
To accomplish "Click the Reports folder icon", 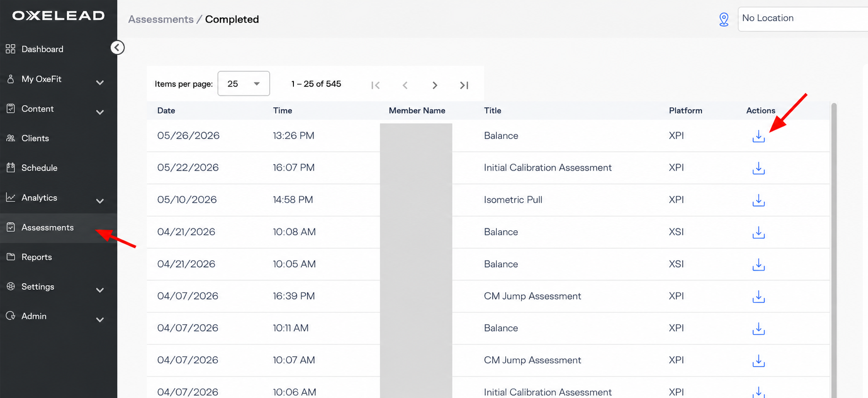I will [x=10, y=256].
